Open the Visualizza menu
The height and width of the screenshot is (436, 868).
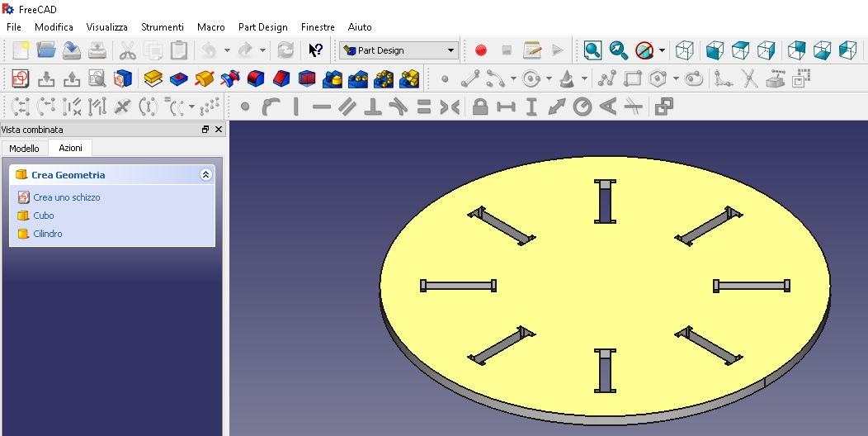pos(106,27)
